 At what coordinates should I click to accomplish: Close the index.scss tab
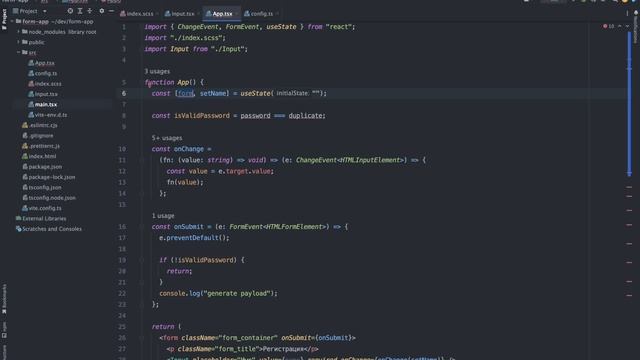(x=158, y=14)
